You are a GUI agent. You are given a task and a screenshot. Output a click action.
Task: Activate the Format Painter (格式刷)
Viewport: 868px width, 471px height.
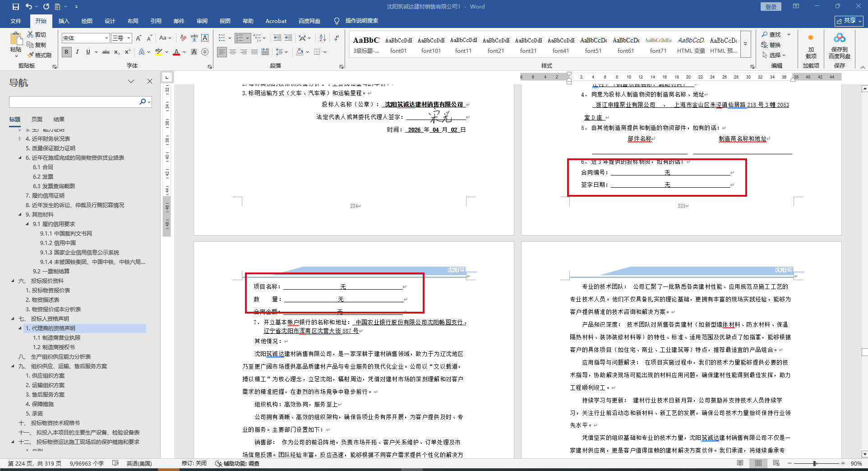31,55
